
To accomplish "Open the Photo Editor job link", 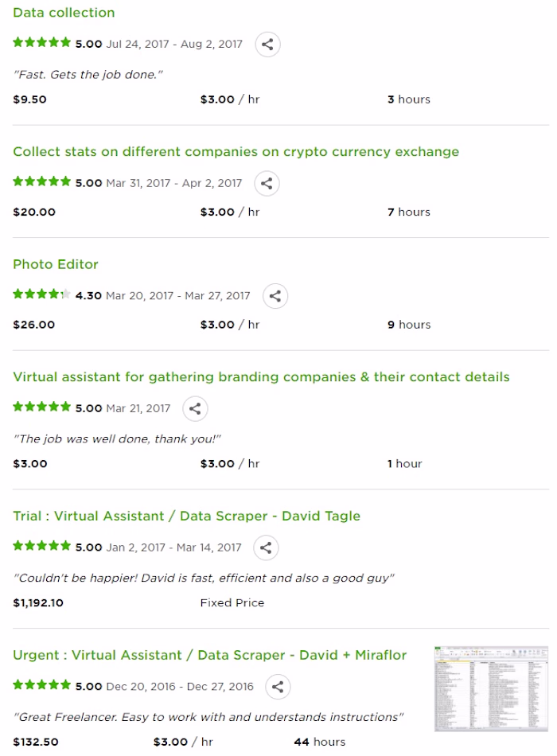I will (x=56, y=264).
